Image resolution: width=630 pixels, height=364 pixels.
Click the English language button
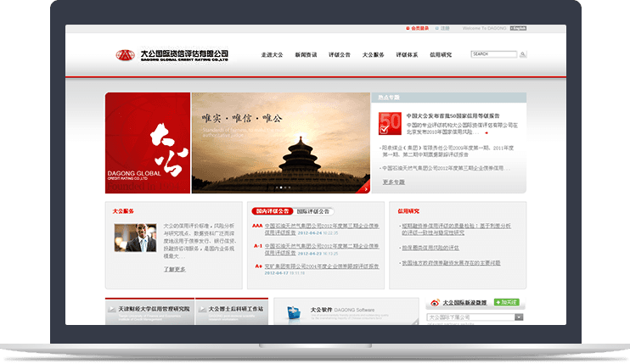[519, 28]
